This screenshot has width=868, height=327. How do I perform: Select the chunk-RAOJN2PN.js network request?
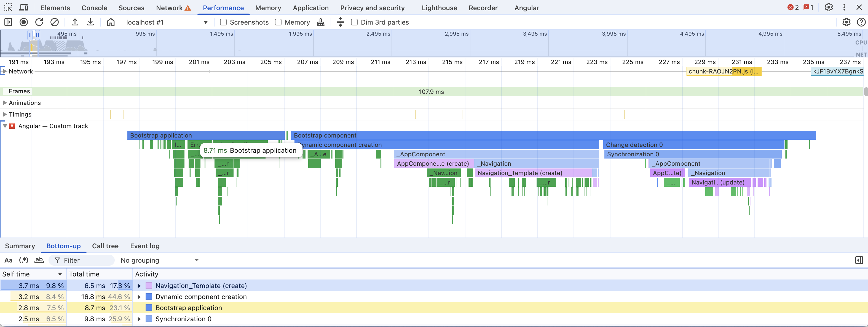click(x=724, y=71)
